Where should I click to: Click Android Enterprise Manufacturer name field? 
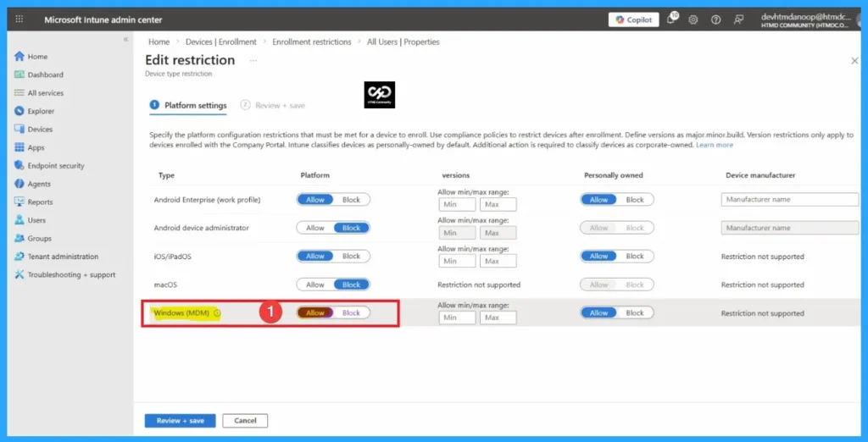tap(790, 200)
